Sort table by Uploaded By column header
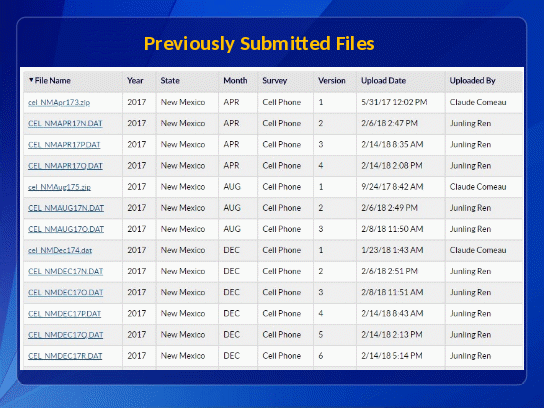544x408 pixels. point(473,80)
